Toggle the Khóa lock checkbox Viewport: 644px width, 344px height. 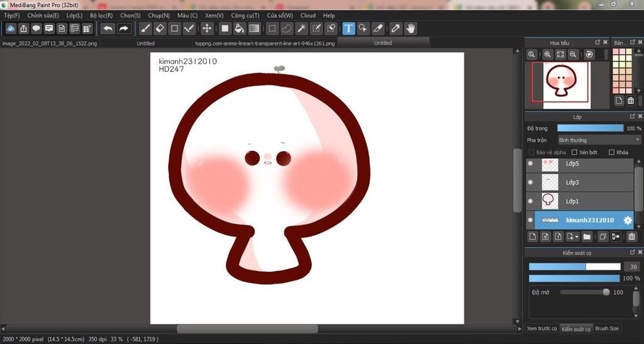coord(611,152)
